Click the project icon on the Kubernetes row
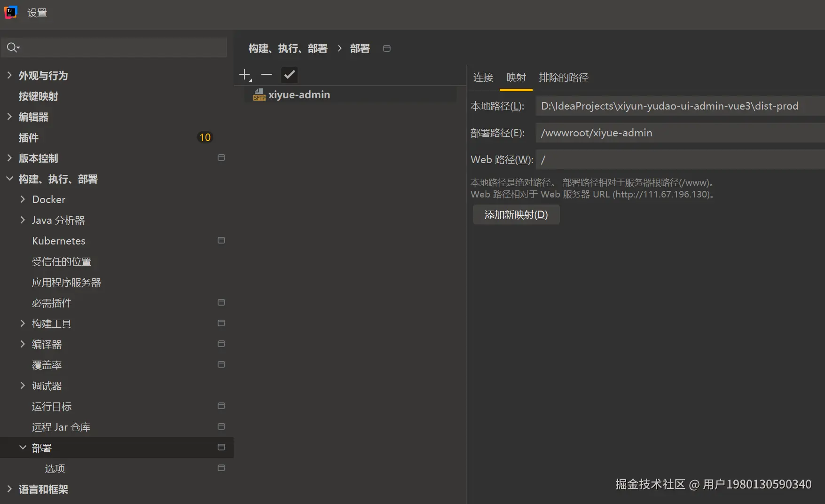The height and width of the screenshot is (504, 825). pos(221,240)
